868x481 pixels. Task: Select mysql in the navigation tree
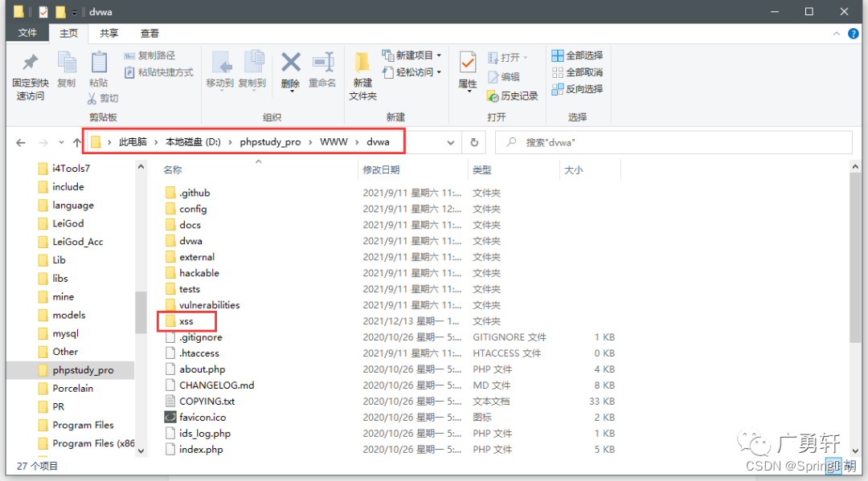click(x=65, y=333)
